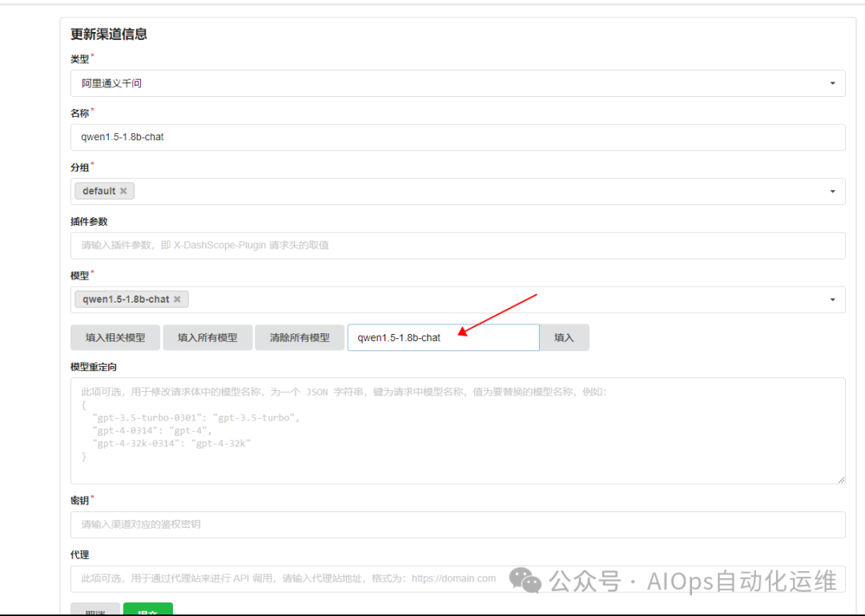Image resolution: width=865 pixels, height=616 pixels.
Task: Click the 名称 input field
Action: [x=458, y=138]
